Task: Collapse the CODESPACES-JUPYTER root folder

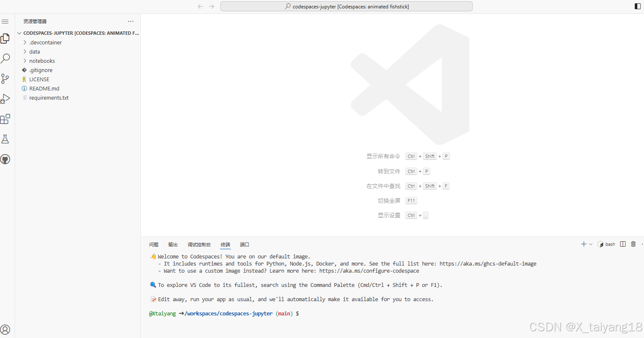Action: pyautogui.click(x=78, y=33)
